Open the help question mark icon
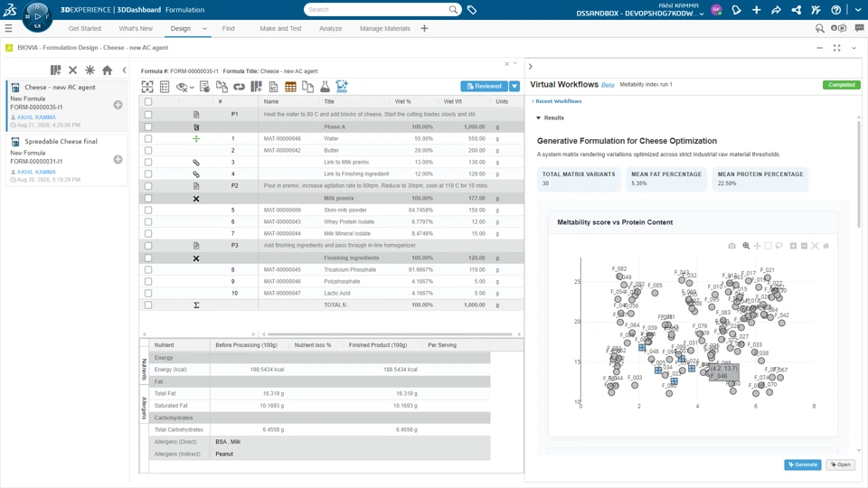868x488 pixels. [835, 9]
